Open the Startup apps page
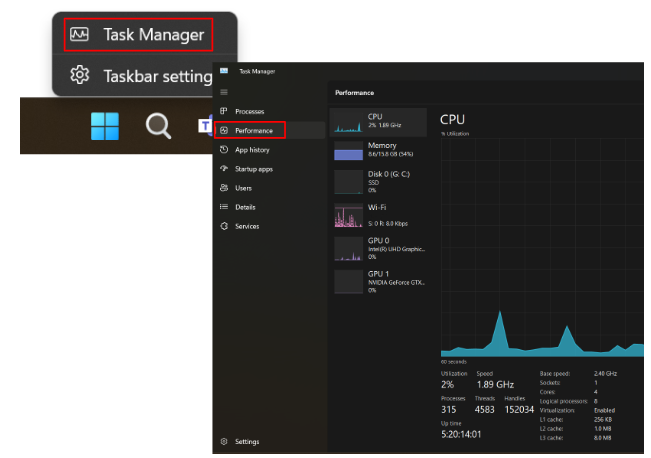Viewport: 651px width, 458px height. (269, 169)
